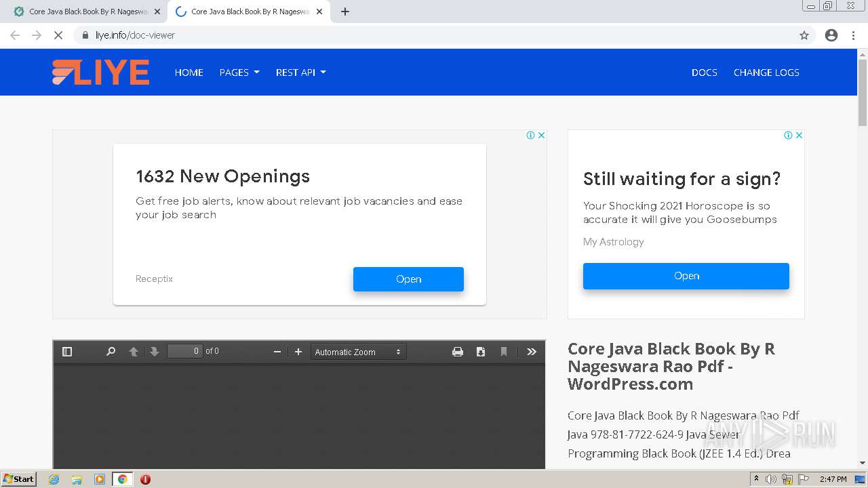Click 'Still waiting for a sign?' headline
Screen dimensions: 868x488
click(x=682, y=179)
